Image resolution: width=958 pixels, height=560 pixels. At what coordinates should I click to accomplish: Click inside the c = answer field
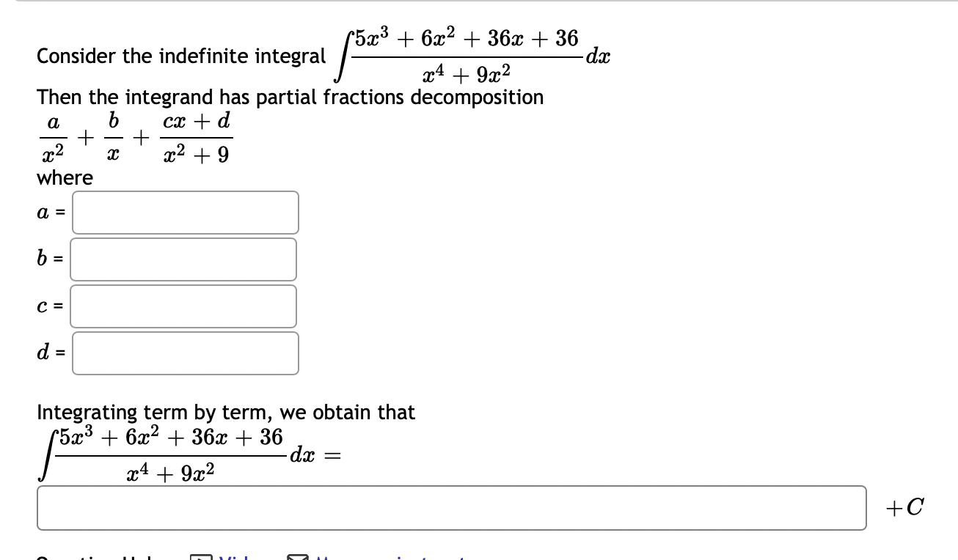tap(183, 306)
